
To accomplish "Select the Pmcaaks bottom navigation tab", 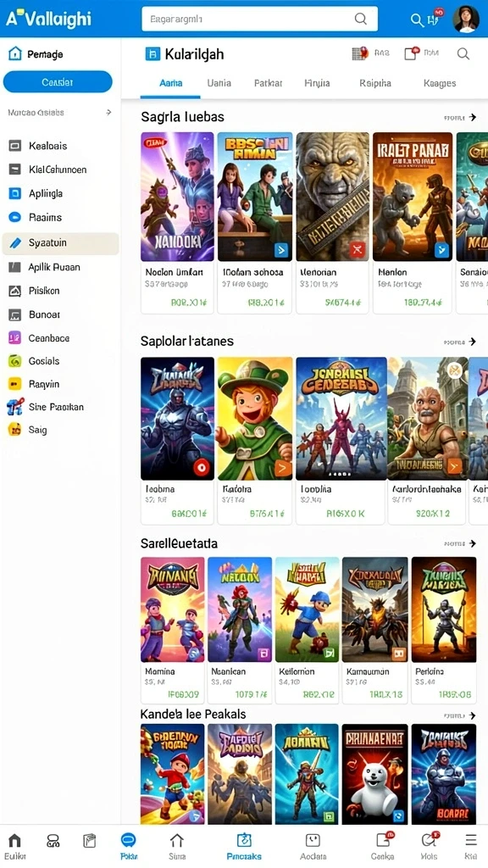I will (244, 846).
